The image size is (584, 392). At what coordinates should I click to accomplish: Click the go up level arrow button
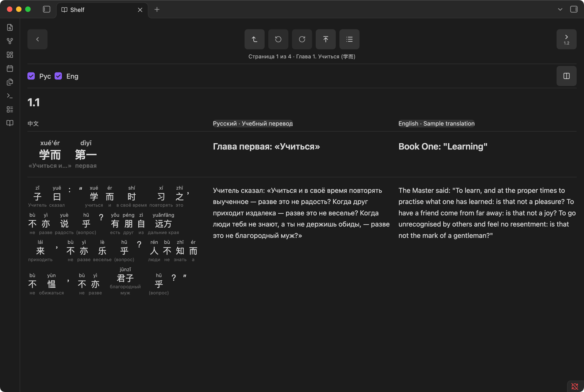(254, 39)
